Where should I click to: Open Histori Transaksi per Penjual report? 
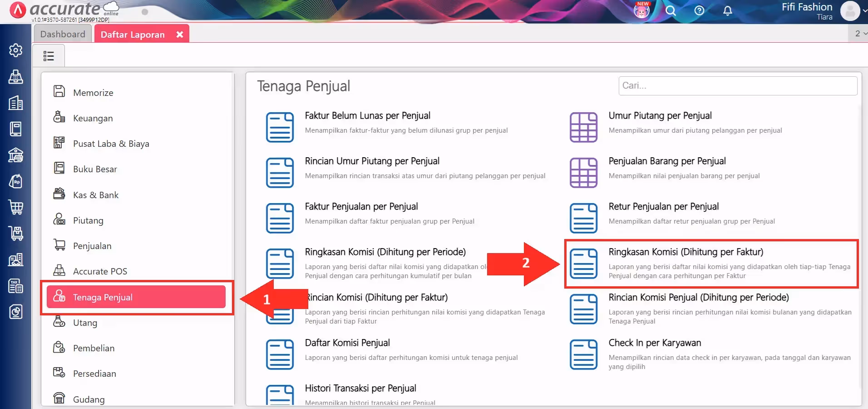coord(360,388)
